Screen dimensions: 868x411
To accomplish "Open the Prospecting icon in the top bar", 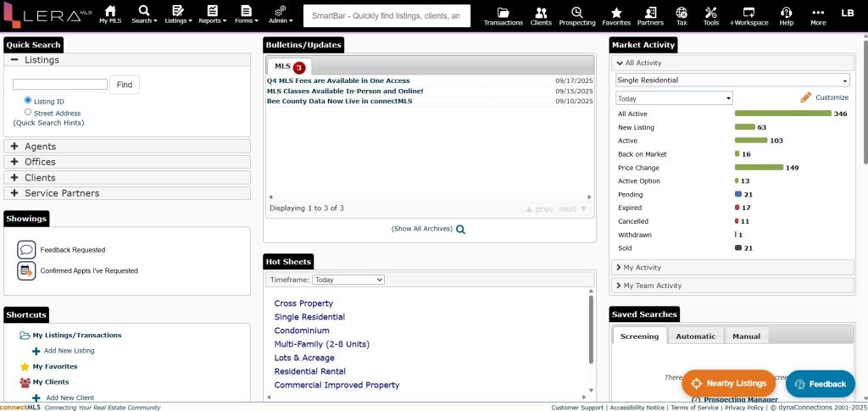I will 576,13.
